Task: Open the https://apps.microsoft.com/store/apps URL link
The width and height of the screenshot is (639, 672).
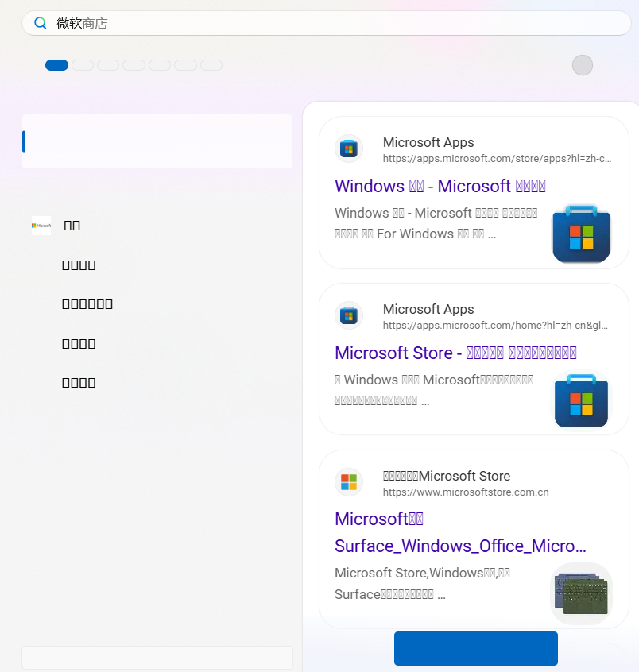Action: point(497,159)
